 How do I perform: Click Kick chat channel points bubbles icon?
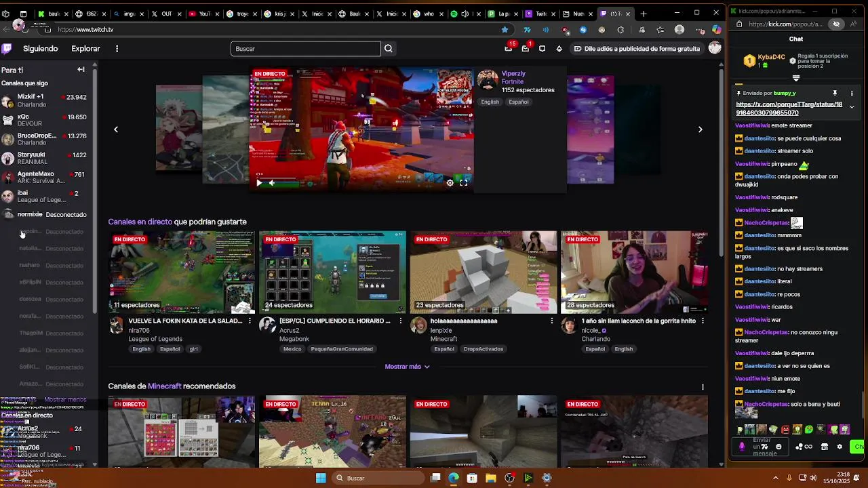point(799,447)
